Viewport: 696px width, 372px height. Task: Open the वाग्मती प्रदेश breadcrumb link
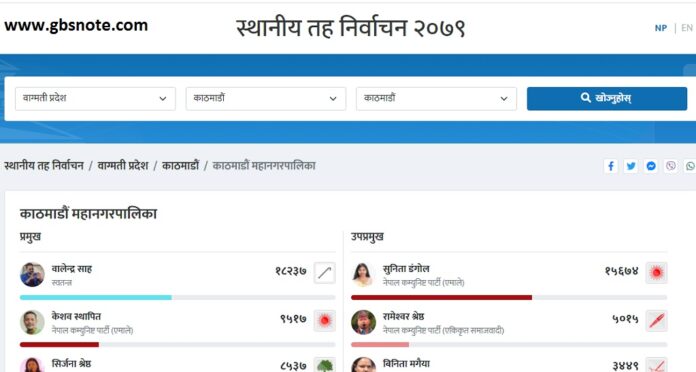coord(123,166)
